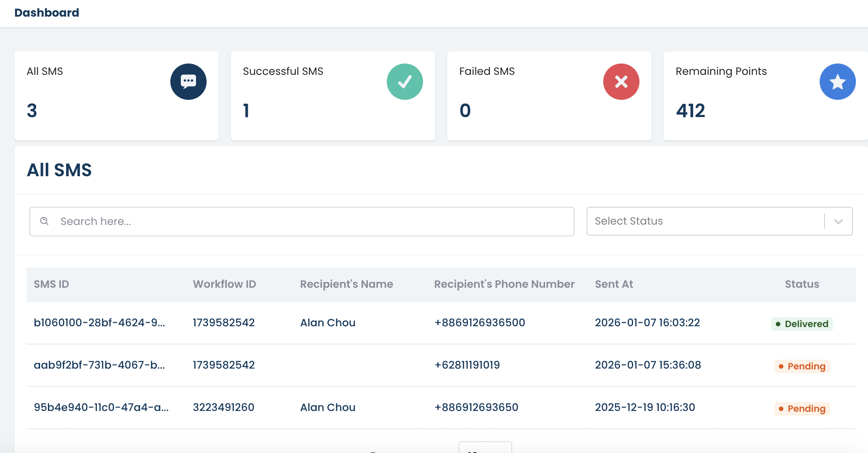Click the Remaining Points value 412
The width and height of the screenshot is (868, 453).
tap(690, 111)
